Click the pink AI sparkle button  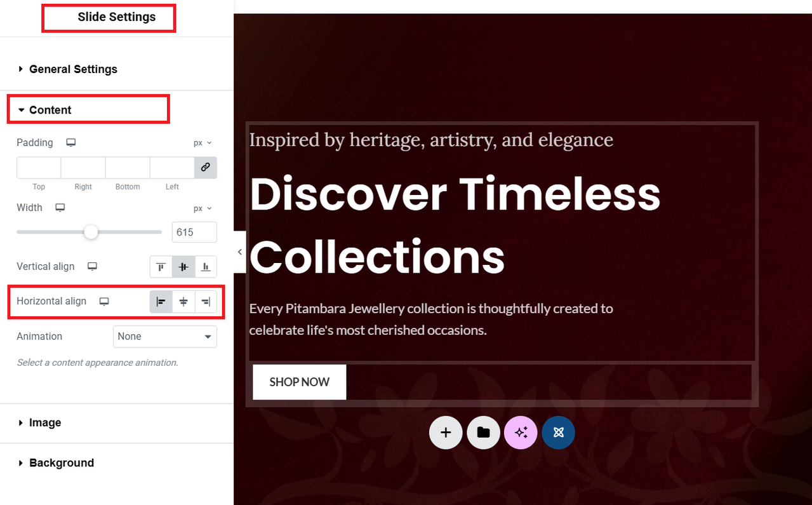521,433
